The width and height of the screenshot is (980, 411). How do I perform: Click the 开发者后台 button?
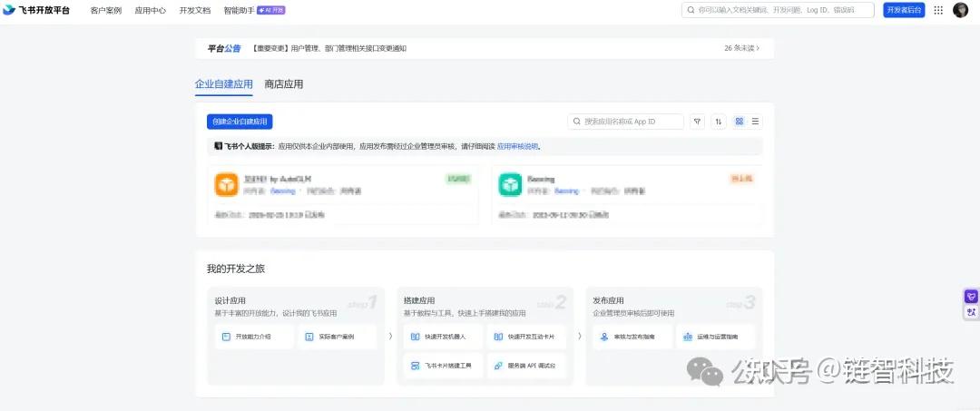pyautogui.click(x=904, y=10)
